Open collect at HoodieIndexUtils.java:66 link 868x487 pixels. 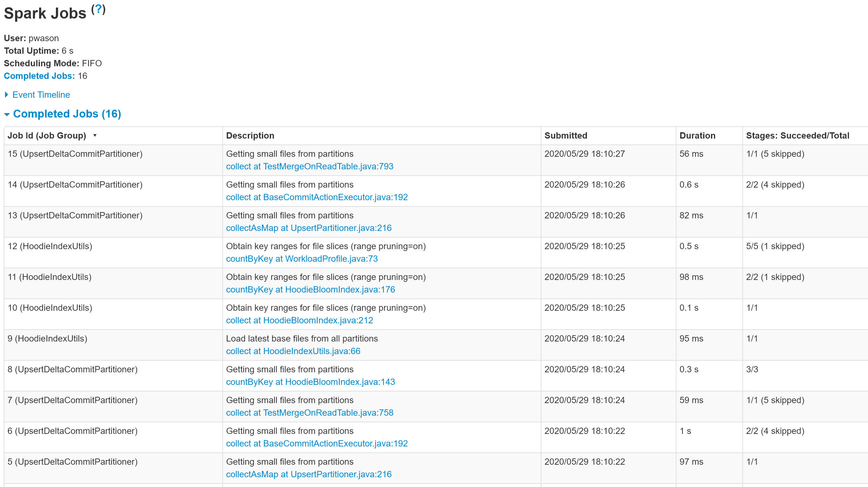(x=293, y=351)
